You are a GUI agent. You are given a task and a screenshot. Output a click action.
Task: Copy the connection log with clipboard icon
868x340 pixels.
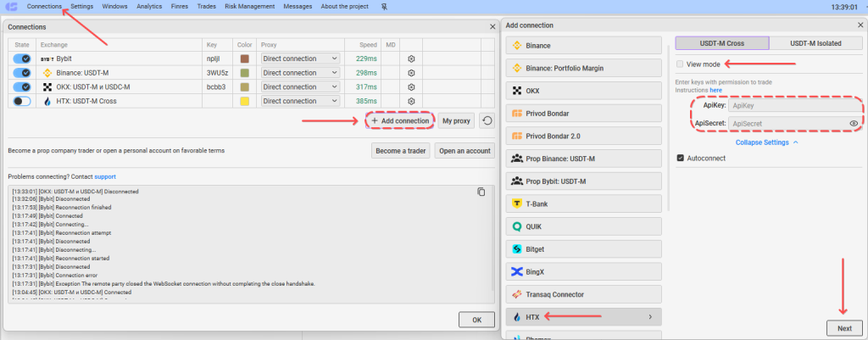481,192
